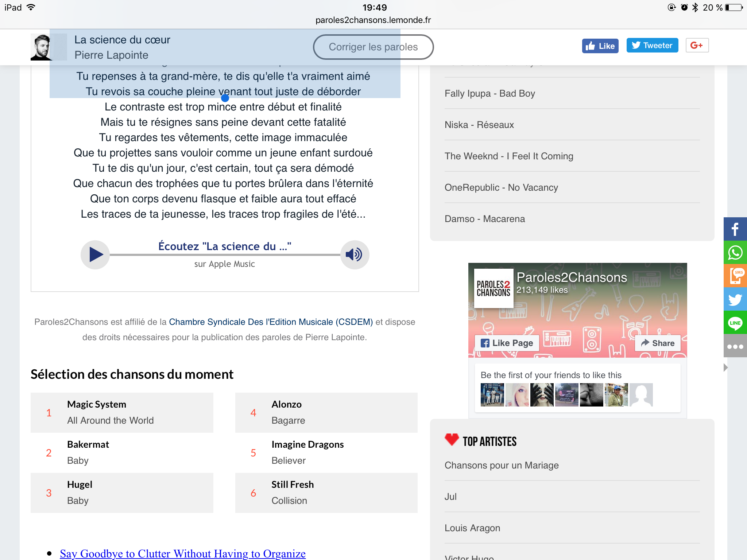Click the audio player progress bar
The image size is (747, 560).
click(x=225, y=255)
